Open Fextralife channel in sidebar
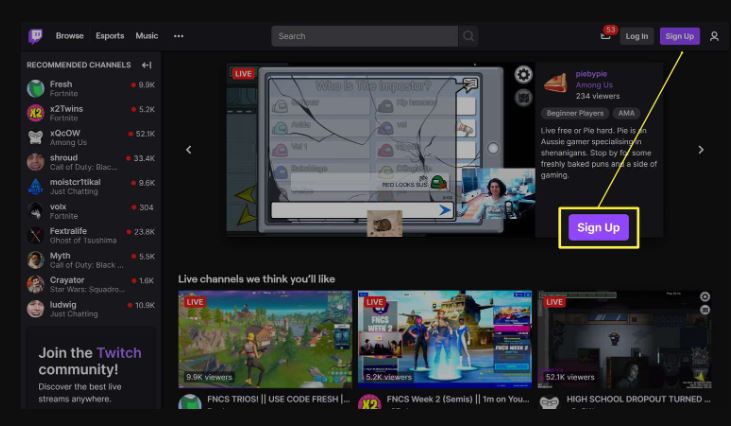The height and width of the screenshot is (426, 731). pyautogui.click(x=90, y=235)
